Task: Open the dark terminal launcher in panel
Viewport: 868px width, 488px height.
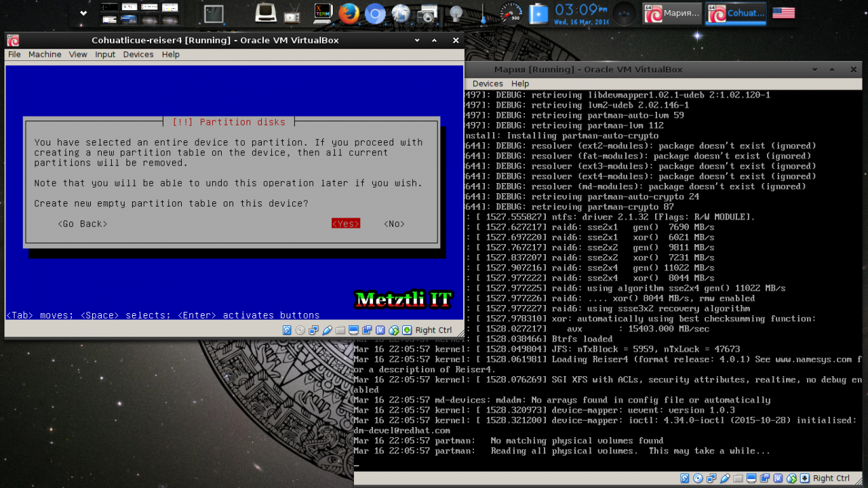Action: 214,14
